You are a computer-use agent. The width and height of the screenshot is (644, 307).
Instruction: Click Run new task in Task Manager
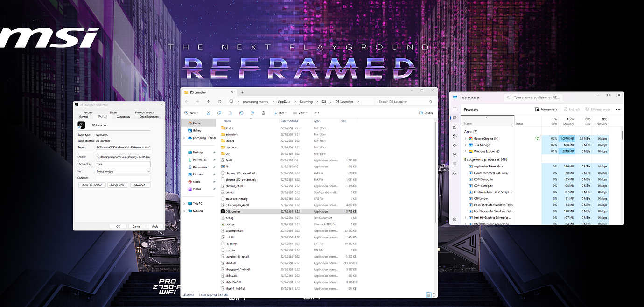[x=546, y=109]
